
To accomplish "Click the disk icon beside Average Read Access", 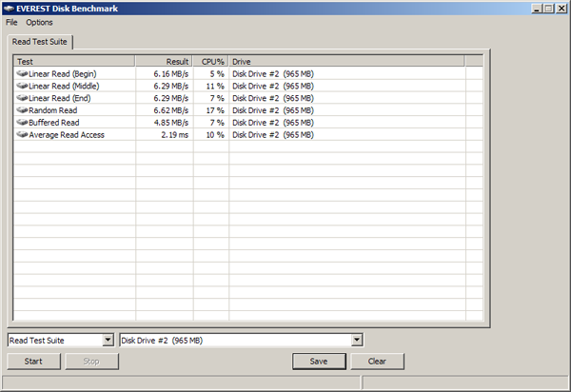I will 22,135.
